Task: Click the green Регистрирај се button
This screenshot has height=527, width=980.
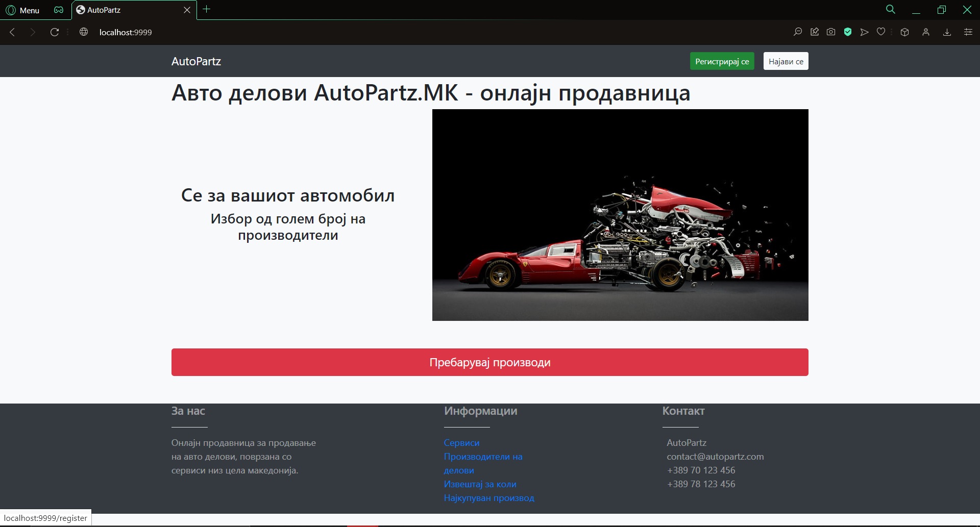Action: (x=722, y=61)
